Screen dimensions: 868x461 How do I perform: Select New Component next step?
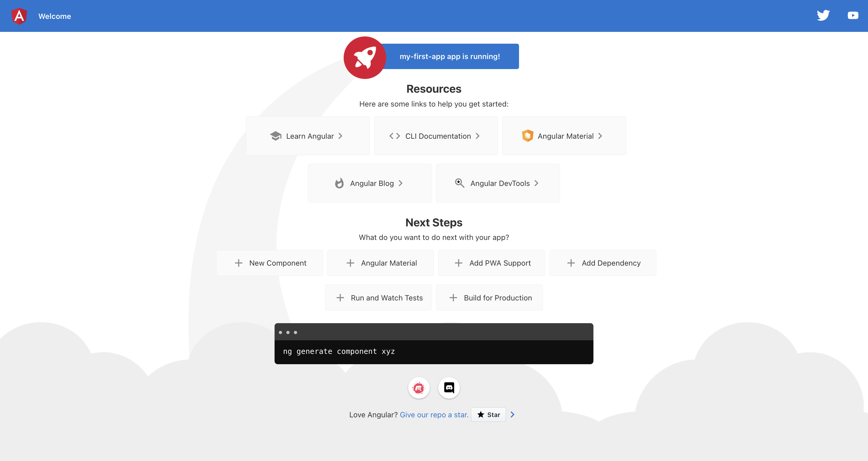click(x=269, y=263)
